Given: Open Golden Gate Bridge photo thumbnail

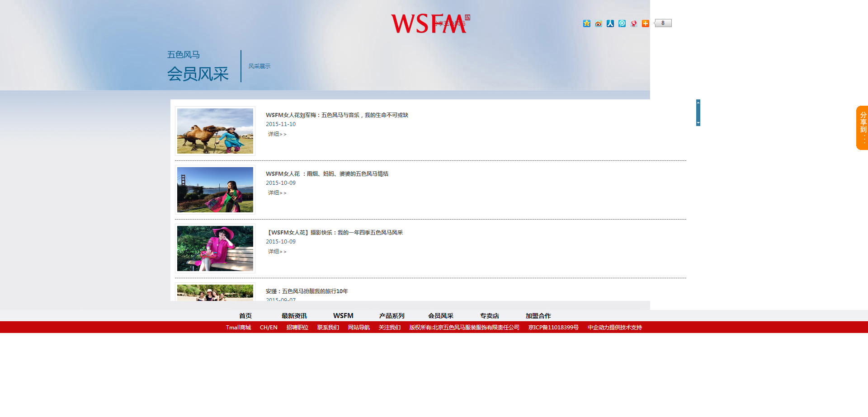Looking at the screenshot, I should 215,190.
